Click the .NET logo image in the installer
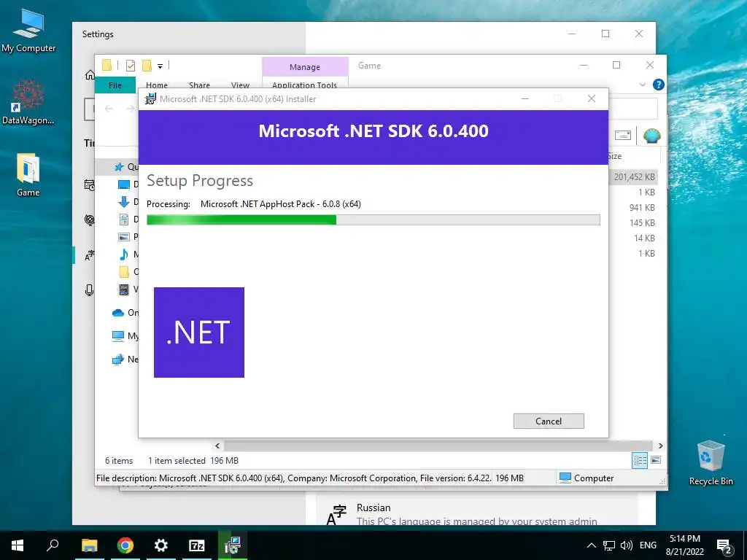The width and height of the screenshot is (747, 560). tap(199, 332)
